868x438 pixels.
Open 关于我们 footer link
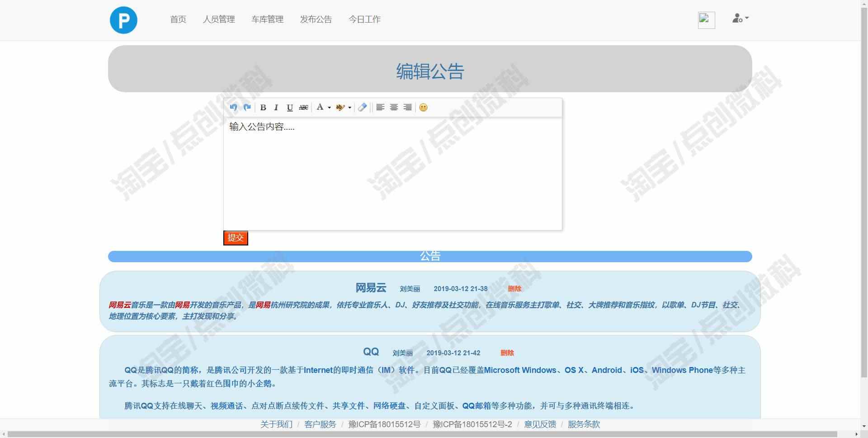pos(276,424)
